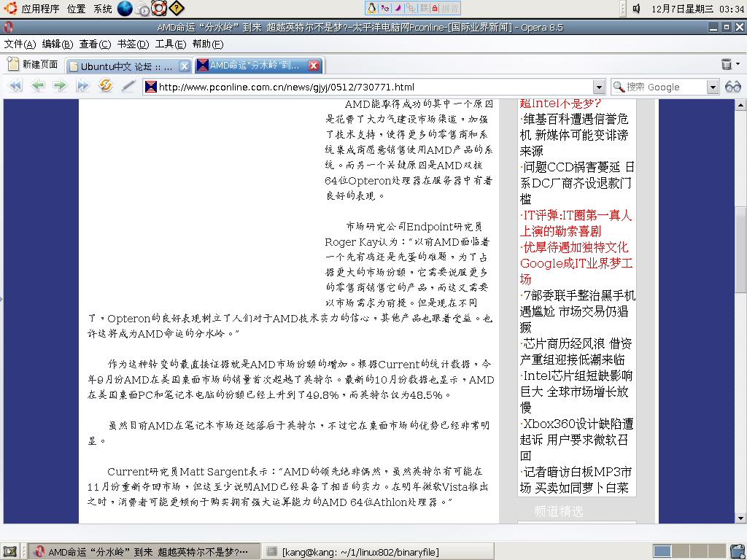Expand the address bar history dropdown
The width and height of the screenshot is (747, 560).
pos(600,87)
